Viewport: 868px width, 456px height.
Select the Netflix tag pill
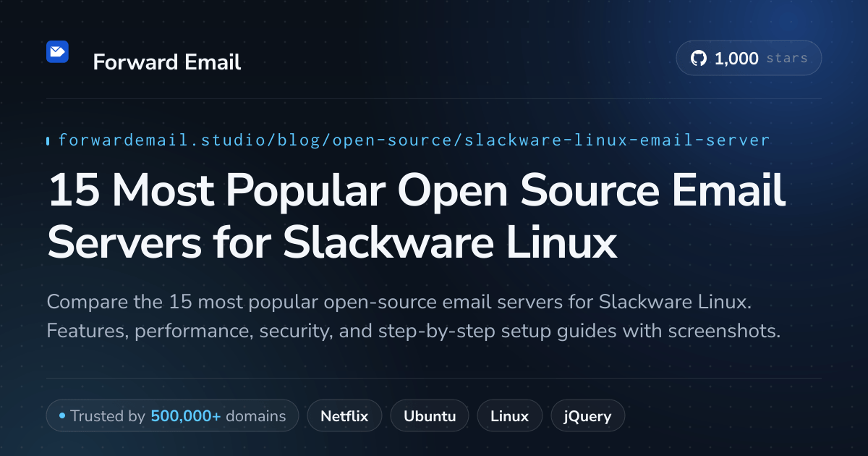(x=344, y=416)
